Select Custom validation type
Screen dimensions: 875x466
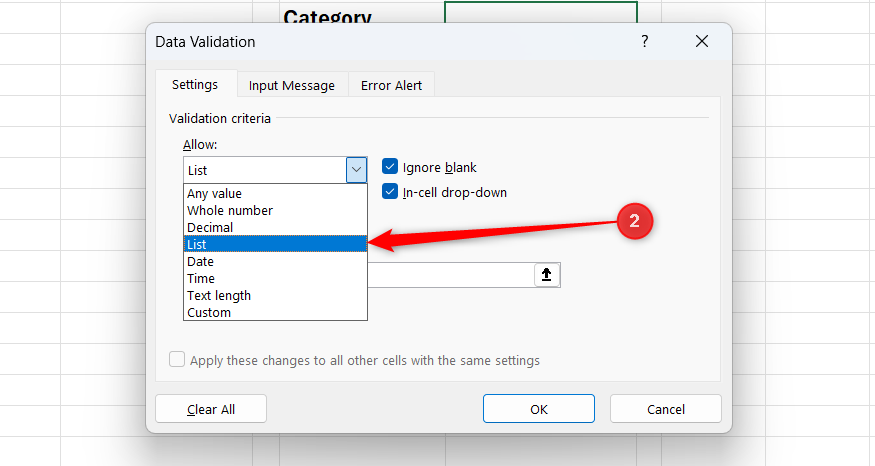click(275, 312)
